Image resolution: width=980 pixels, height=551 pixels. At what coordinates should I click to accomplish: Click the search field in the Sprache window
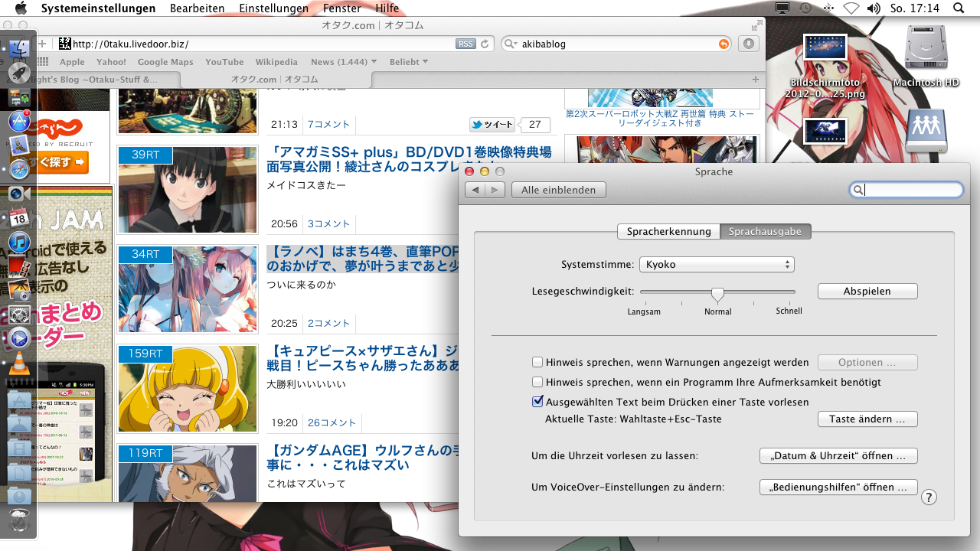pyautogui.click(x=906, y=190)
